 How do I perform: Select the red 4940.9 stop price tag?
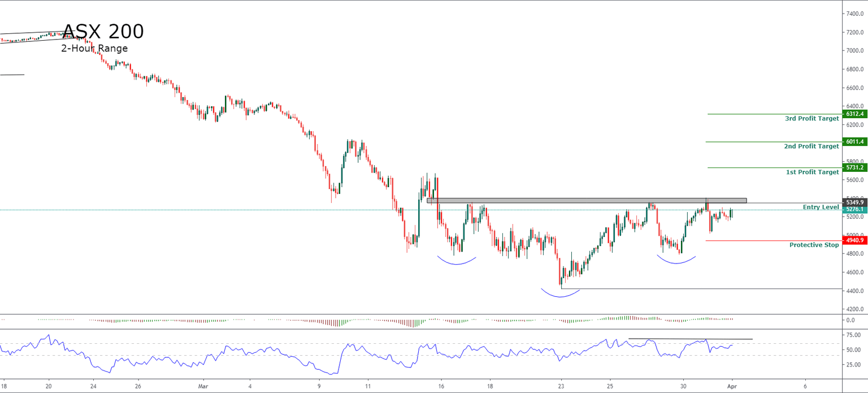(x=855, y=240)
